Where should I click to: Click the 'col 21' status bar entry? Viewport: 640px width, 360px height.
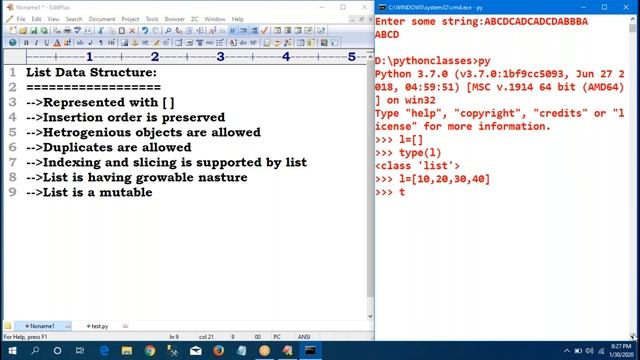coord(206,337)
